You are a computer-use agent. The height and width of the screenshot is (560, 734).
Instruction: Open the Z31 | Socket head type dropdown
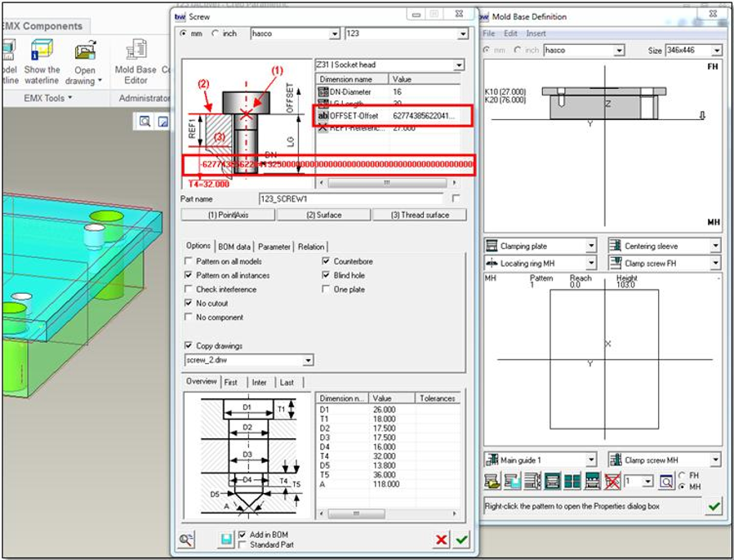(459, 65)
